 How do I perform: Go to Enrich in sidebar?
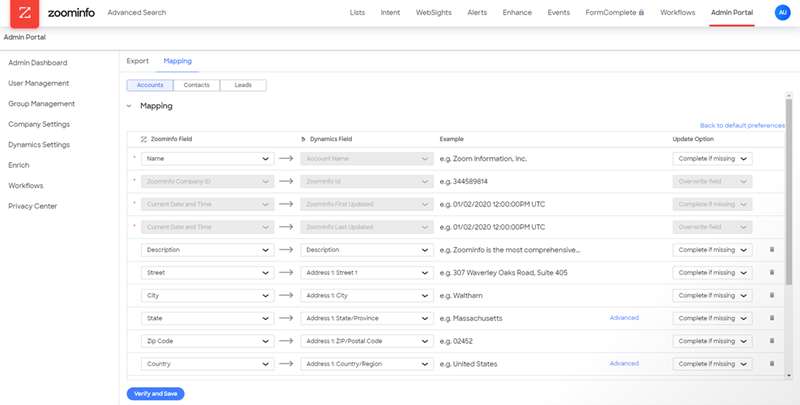pyautogui.click(x=19, y=165)
